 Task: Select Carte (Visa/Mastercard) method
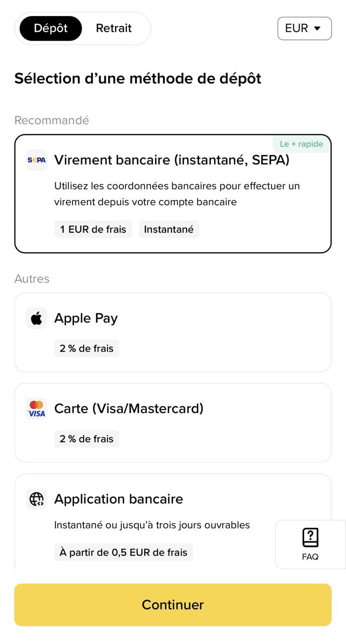click(x=173, y=423)
